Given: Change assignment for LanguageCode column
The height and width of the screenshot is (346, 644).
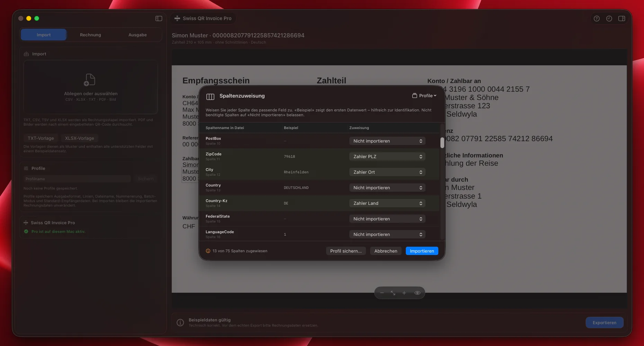Looking at the screenshot, I should (x=387, y=234).
